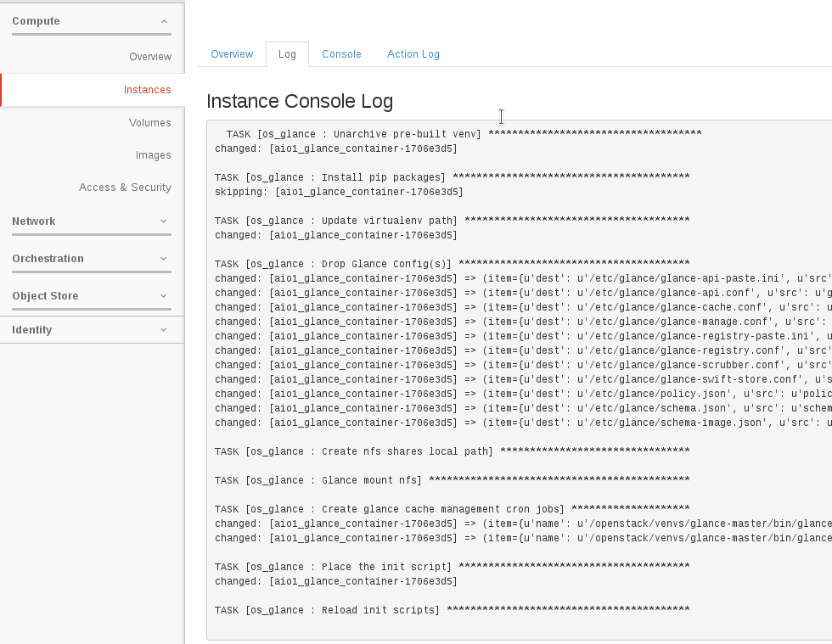Open the Access & Security page
This screenshot has height=644, width=832.
point(125,187)
